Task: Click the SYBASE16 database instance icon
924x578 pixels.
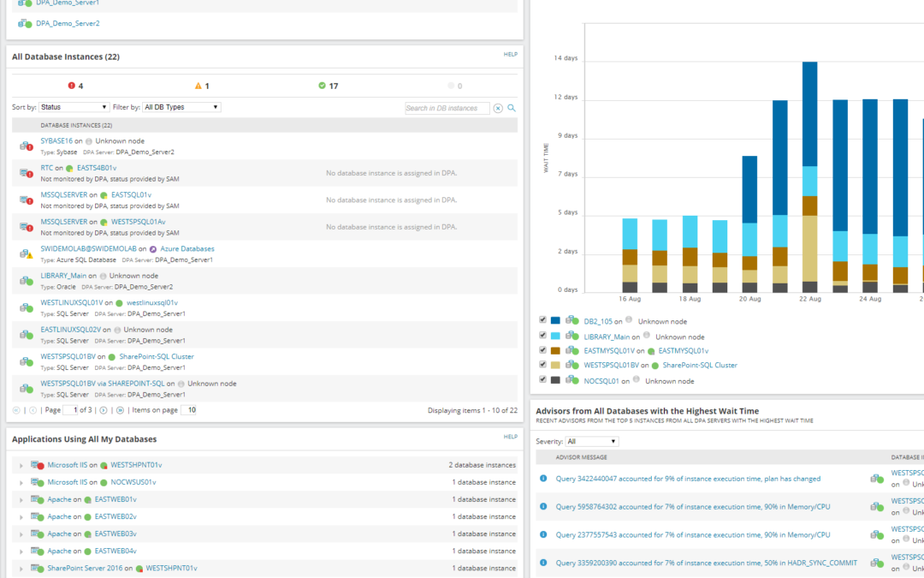Action: click(x=26, y=146)
